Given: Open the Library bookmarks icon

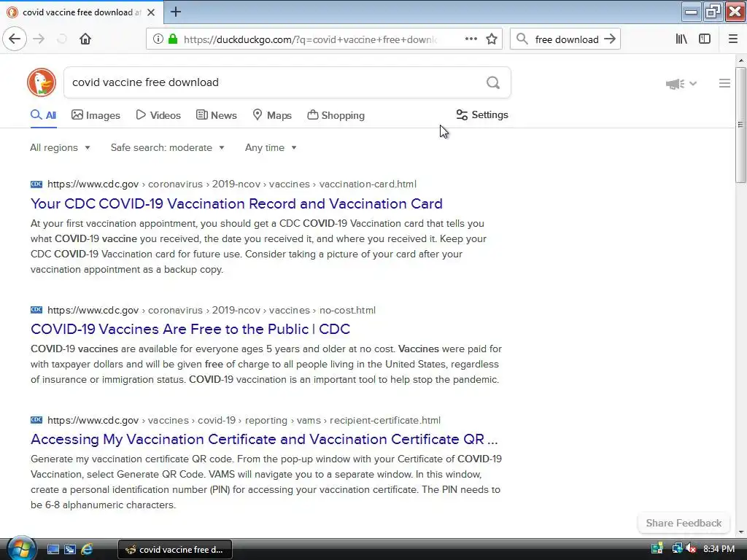Looking at the screenshot, I should click(x=681, y=39).
